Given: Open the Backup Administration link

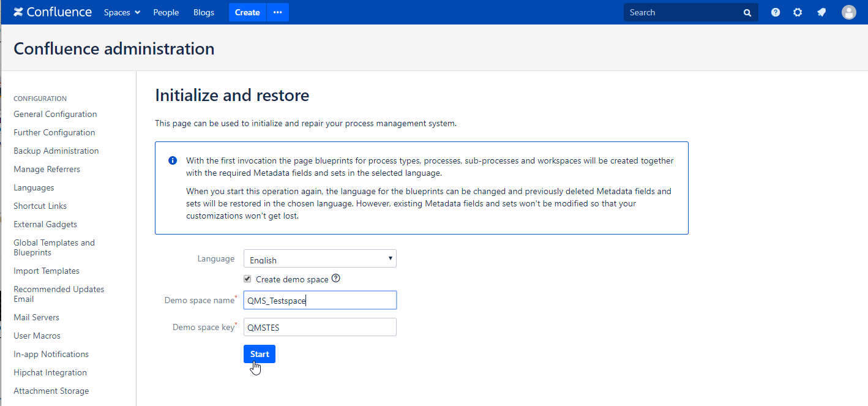Looking at the screenshot, I should pos(56,150).
